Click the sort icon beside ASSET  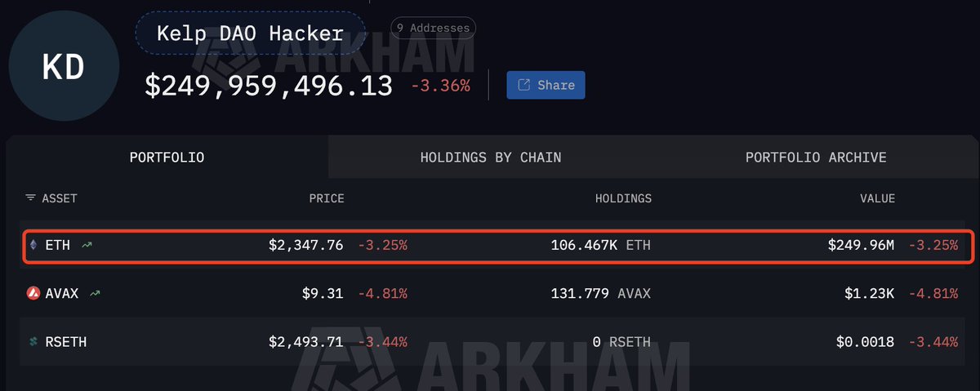click(x=30, y=198)
